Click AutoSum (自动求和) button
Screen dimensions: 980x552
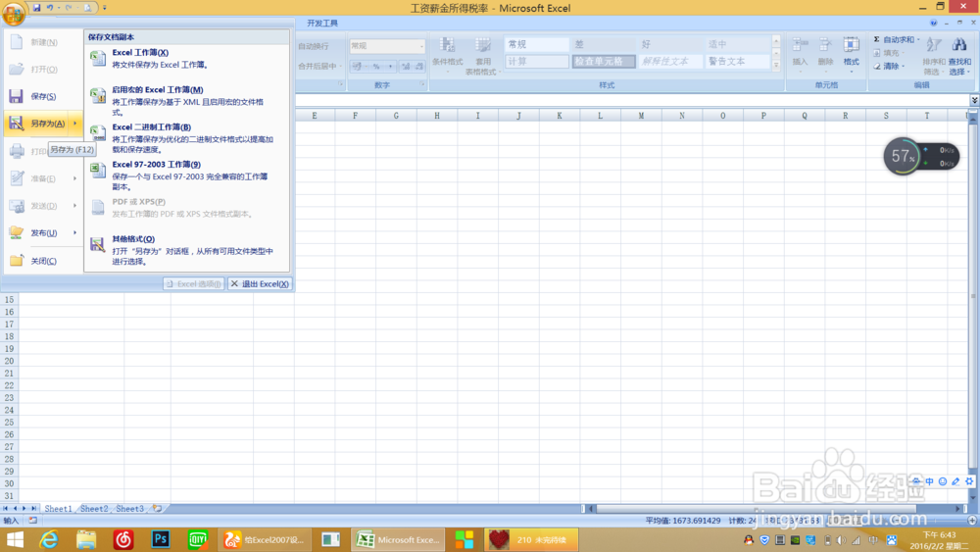894,39
